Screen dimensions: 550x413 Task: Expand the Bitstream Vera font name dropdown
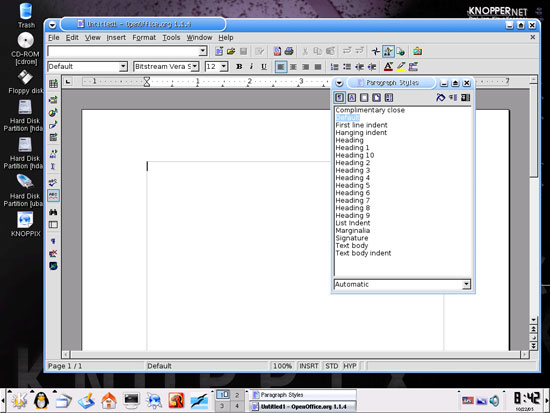coord(195,66)
